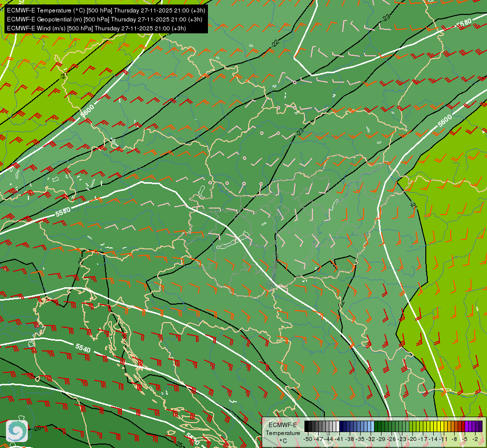Click the -50 tick label in the legend
Image resolution: width=487 pixels, height=448 pixels.
308,440
